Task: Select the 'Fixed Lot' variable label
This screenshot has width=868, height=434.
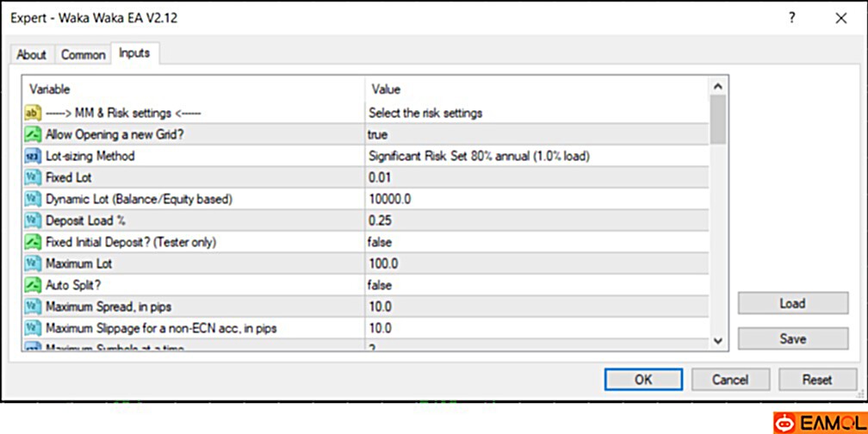Action: click(69, 177)
